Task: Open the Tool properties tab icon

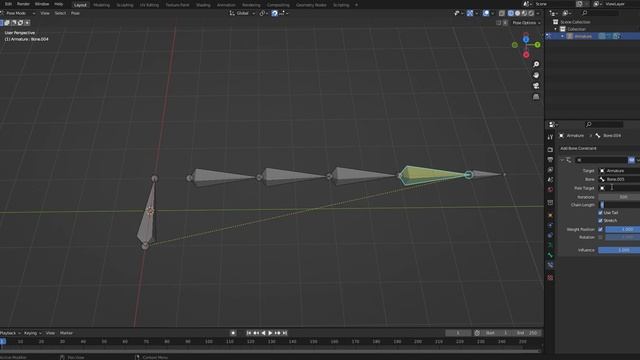Action: (x=550, y=137)
